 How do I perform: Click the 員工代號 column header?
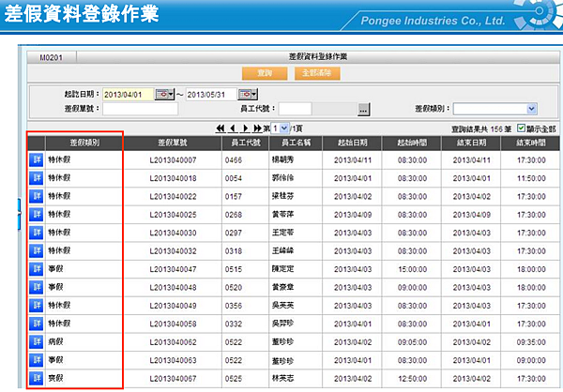(246, 143)
